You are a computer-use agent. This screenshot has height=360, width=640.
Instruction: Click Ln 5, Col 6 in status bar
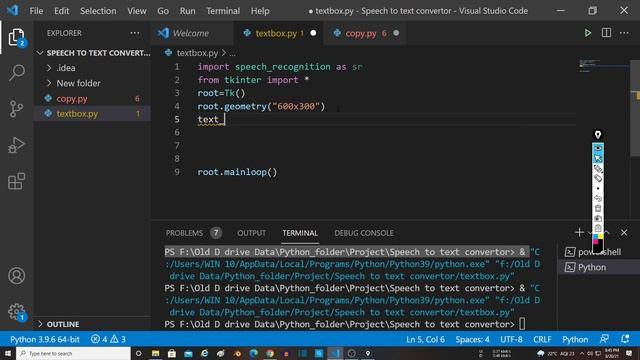[x=425, y=339]
